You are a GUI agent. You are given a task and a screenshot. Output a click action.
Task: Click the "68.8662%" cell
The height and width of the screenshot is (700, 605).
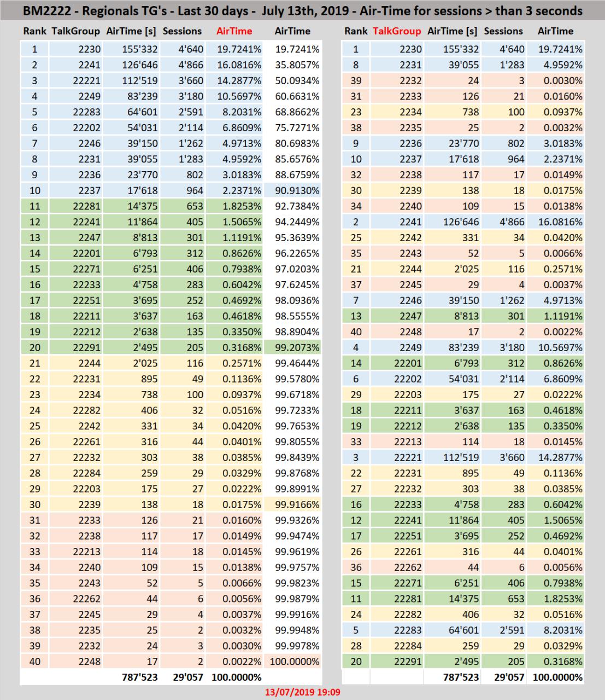coord(293,112)
